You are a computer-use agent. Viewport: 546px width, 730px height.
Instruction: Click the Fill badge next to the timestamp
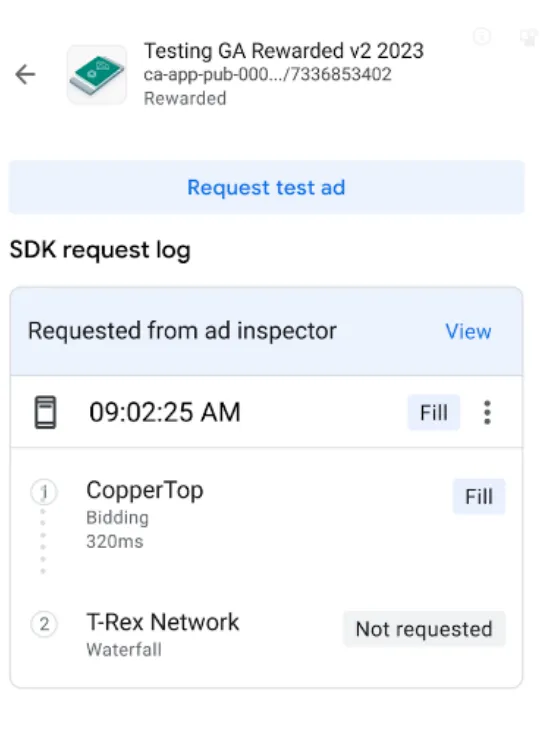click(433, 412)
